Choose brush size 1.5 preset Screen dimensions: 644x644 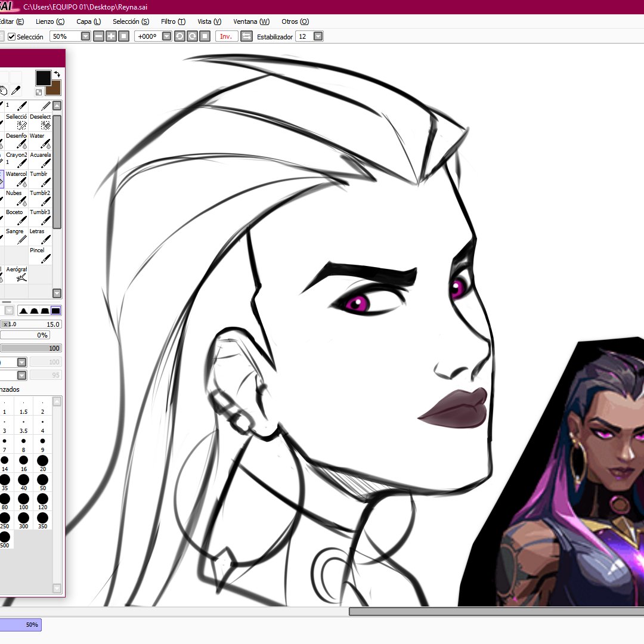coord(23,406)
